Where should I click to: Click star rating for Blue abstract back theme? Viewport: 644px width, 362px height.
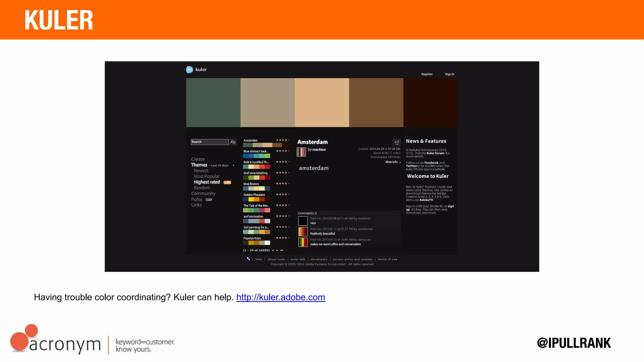pyautogui.click(x=283, y=151)
